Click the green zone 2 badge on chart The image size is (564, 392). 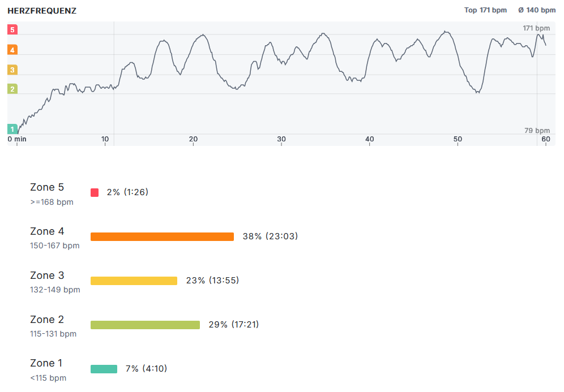12,89
